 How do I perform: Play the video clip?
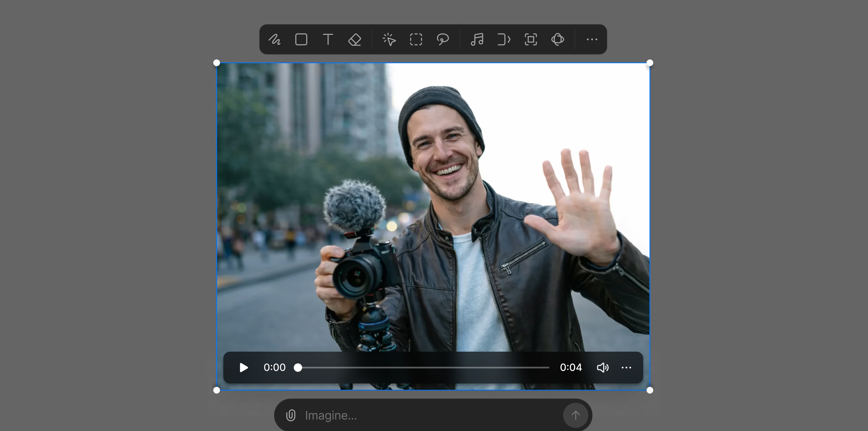(x=244, y=367)
